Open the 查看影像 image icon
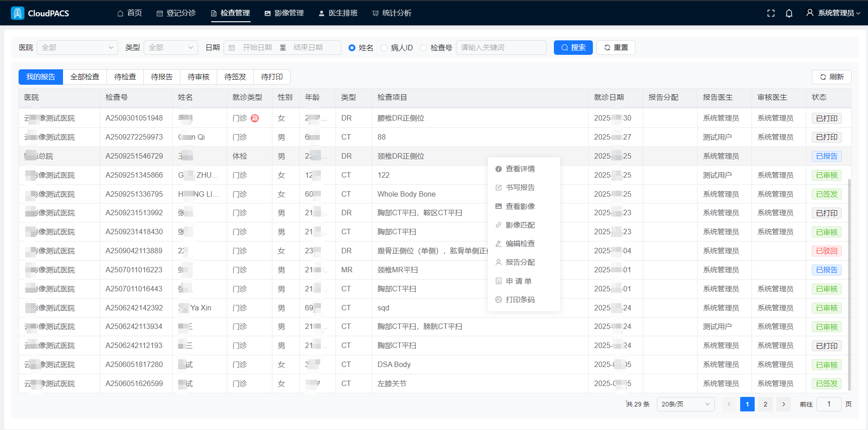The width and height of the screenshot is (868, 430). [499, 206]
